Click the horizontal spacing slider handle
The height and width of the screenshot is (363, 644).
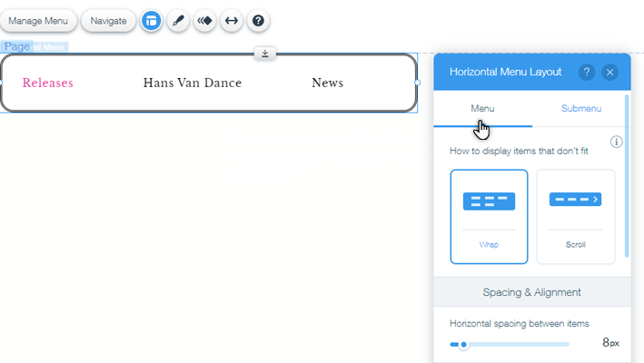463,345
